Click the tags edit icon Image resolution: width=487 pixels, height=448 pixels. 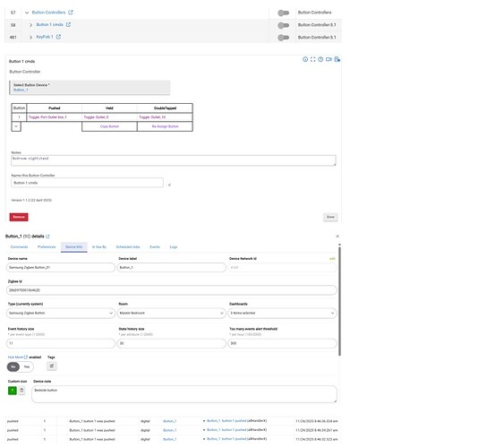[52, 366]
